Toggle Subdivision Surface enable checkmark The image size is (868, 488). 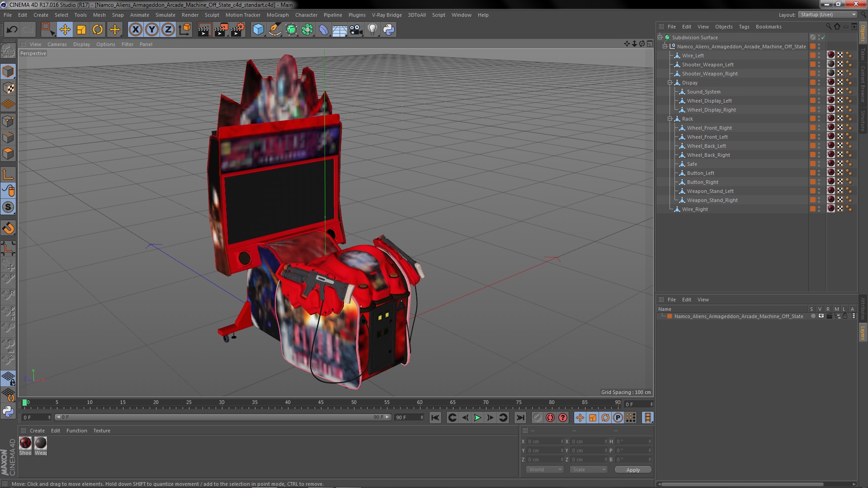[823, 38]
